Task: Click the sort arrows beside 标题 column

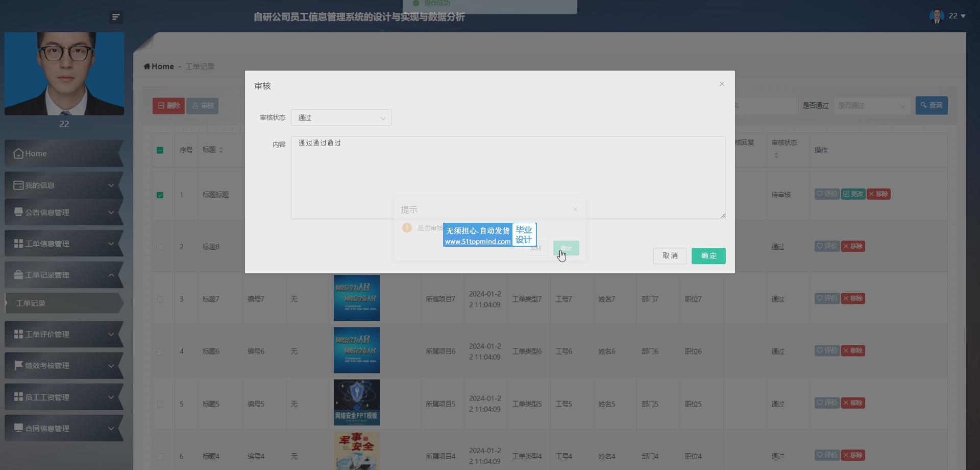Action: (221, 150)
